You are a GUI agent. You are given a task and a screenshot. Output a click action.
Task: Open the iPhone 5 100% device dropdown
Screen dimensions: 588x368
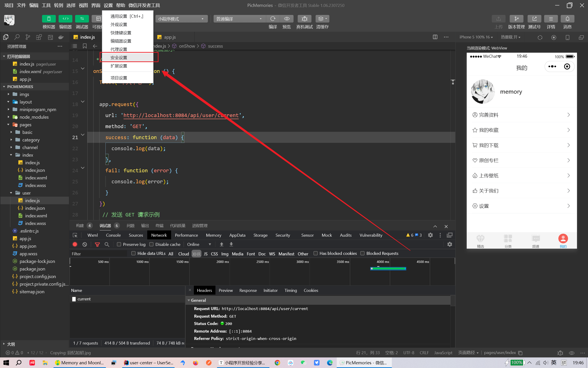point(476,37)
